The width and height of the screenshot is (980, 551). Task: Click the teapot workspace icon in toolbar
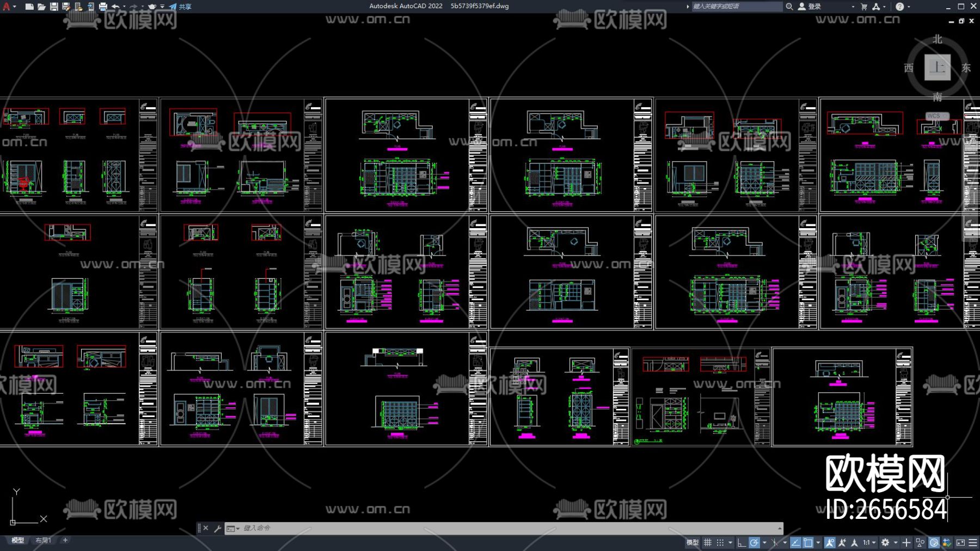click(152, 7)
